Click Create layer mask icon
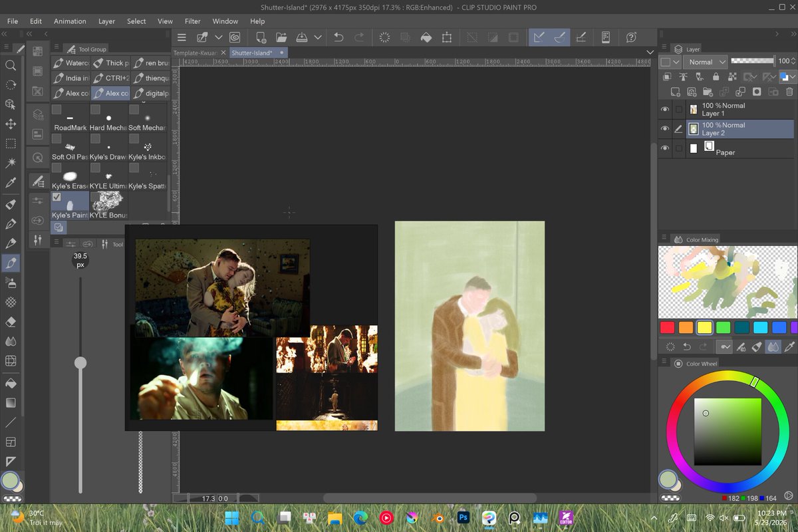 click(756, 92)
